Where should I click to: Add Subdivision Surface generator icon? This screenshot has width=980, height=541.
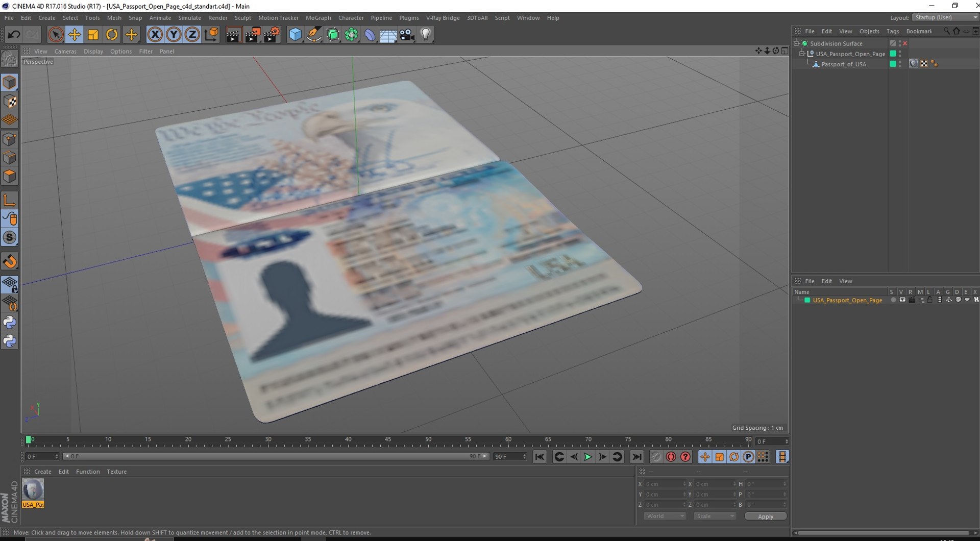pyautogui.click(x=333, y=35)
